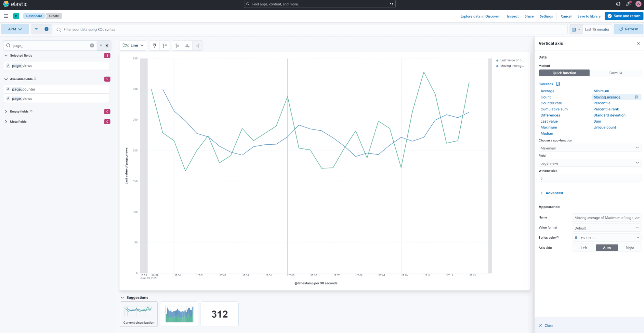Image resolution: width=644 pixels, height=333 pixels.
Task: Set axis side to Right
Action: (x=630, y=248)
